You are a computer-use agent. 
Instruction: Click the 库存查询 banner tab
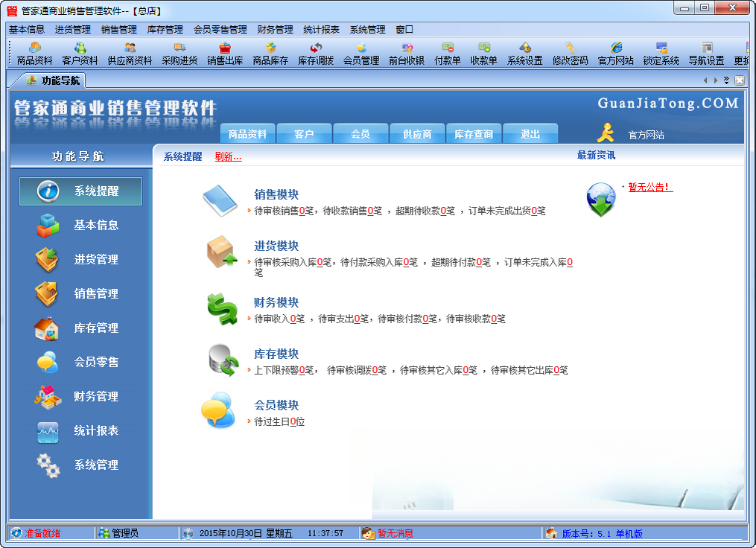tap(474, 134)
